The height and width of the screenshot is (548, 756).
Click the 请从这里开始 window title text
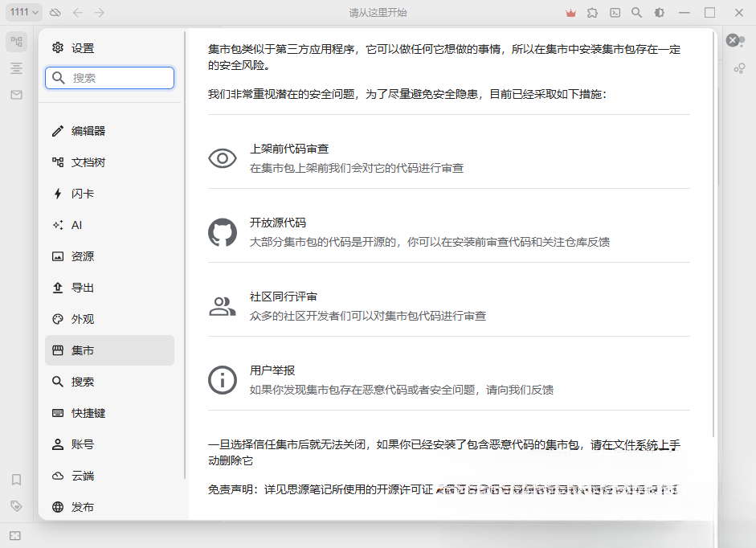[378, 13]
